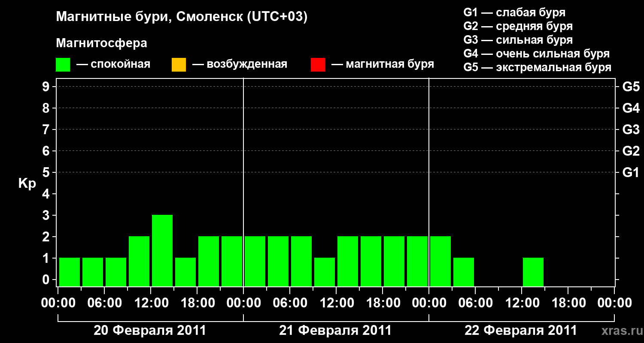Click the '12:00' time label above 20 Февраля
The height and width of the screenshot is (343, 644).
[x=151, y=303]
